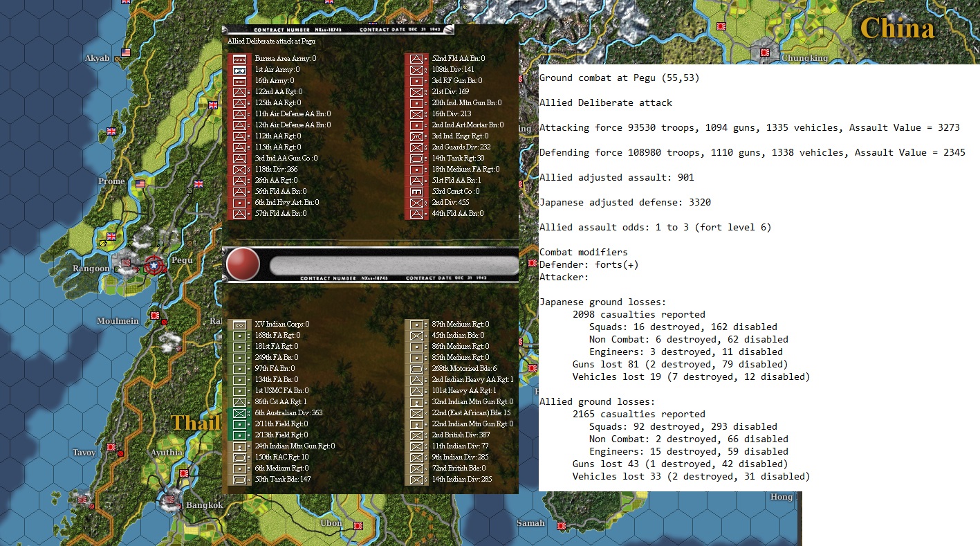
Task: Select the 50th Tank Bde unit icon
Action: pos(240,480)
